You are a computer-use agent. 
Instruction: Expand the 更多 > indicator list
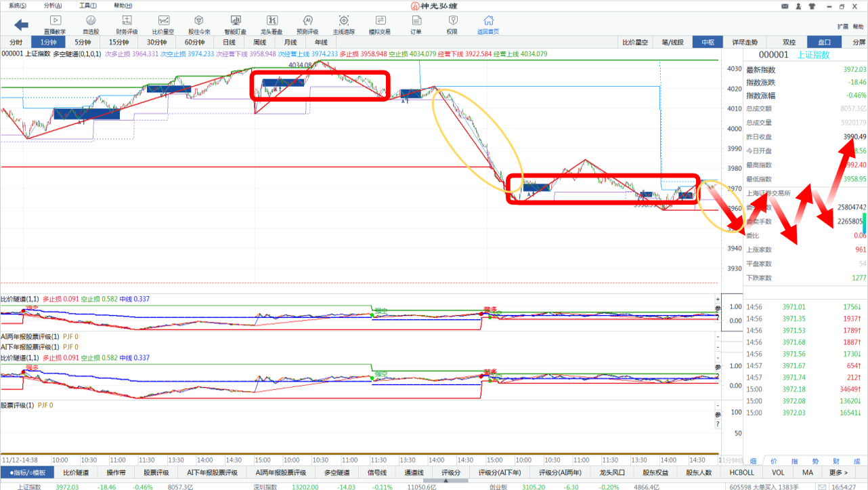click(838, 472)
